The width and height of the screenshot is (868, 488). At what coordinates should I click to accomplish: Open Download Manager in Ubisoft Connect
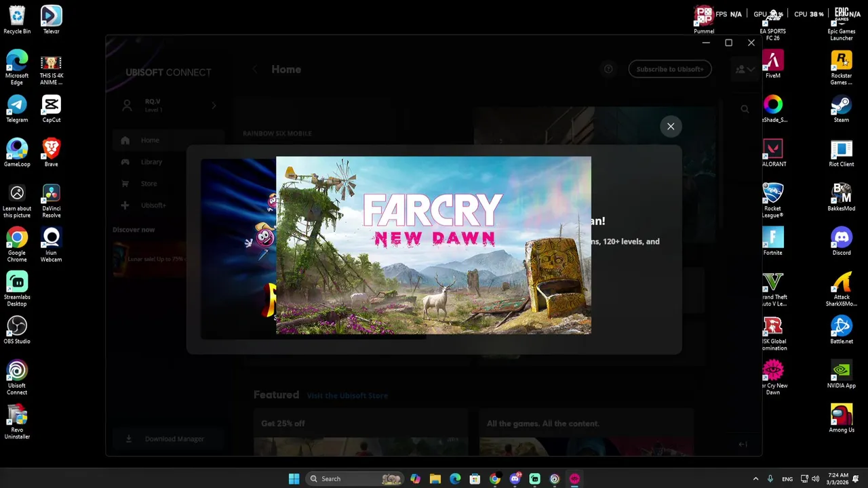167,439
